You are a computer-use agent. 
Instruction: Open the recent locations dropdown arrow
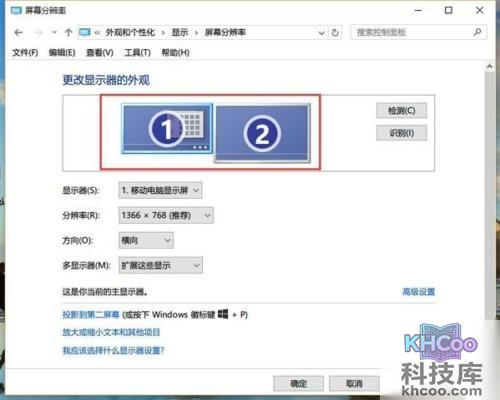coord(54,33)
